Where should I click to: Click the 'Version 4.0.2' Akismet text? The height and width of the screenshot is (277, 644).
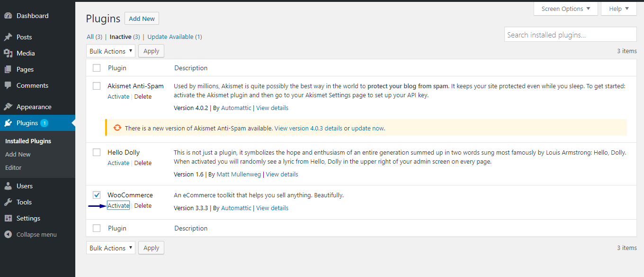(x=191, y=108)
